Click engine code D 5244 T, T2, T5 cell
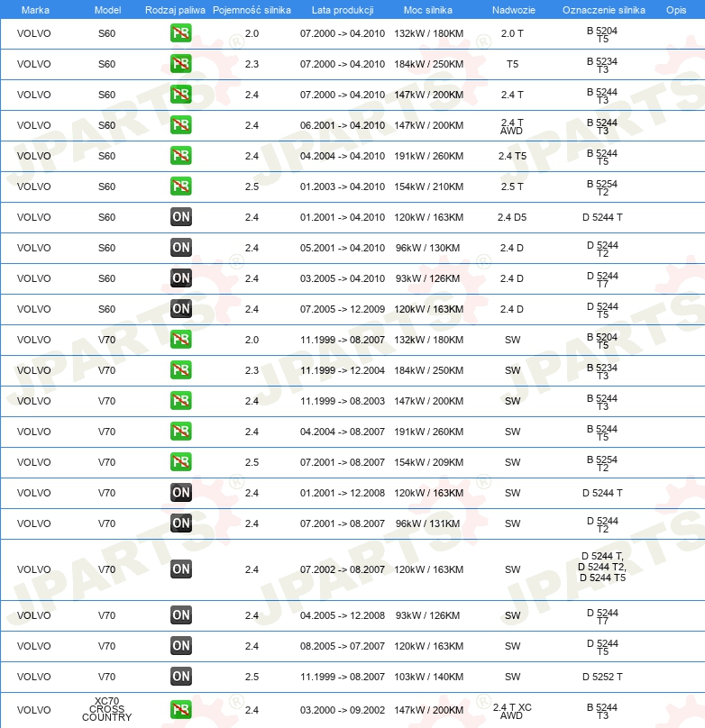The height and width of the screenshot is (728, 705). [602, 567]
